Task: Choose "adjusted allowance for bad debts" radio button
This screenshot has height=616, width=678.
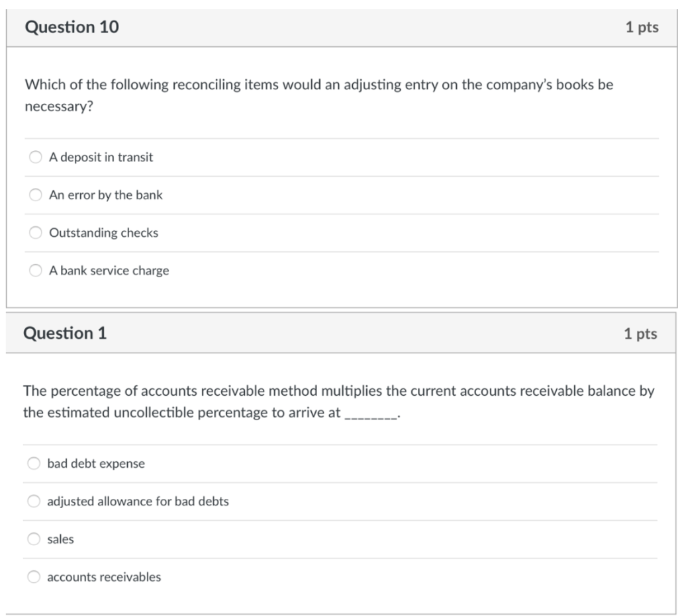Action: [34, 501]
